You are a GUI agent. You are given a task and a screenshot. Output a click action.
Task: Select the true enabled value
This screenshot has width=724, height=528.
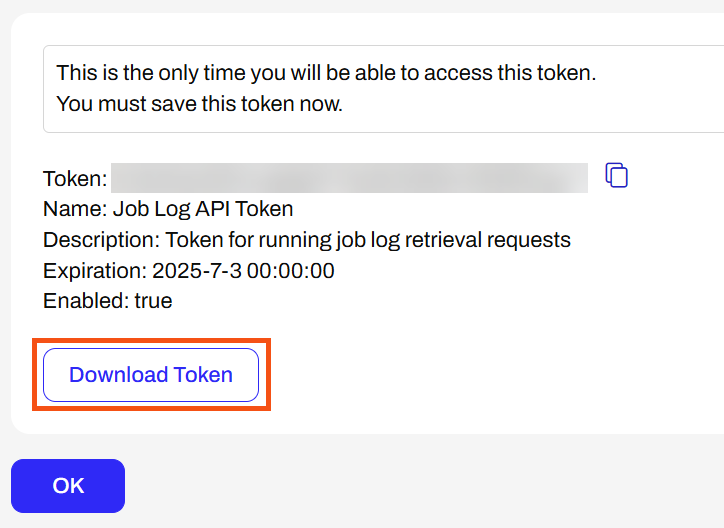(x=153, y=301)
